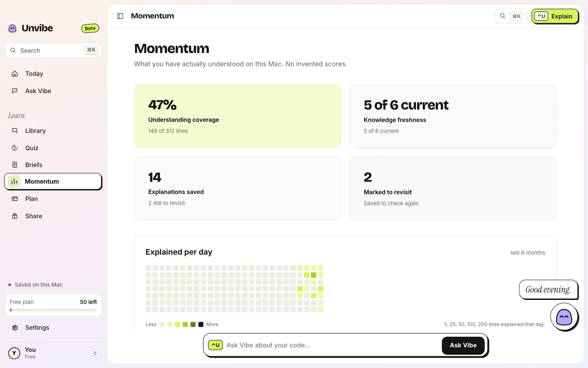Click the Unvibe ghost logo
Screen dimensions: 588x368
pyautogui.click(x=12, y=28)
